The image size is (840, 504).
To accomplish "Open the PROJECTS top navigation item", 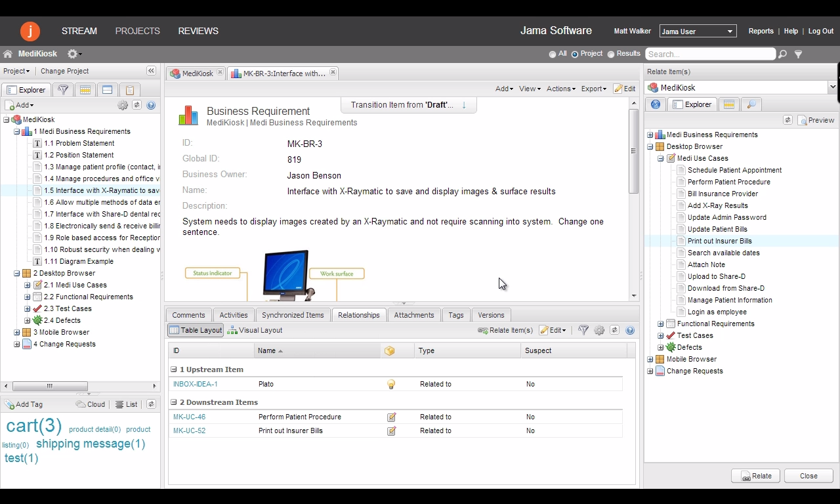I will 138,31.
